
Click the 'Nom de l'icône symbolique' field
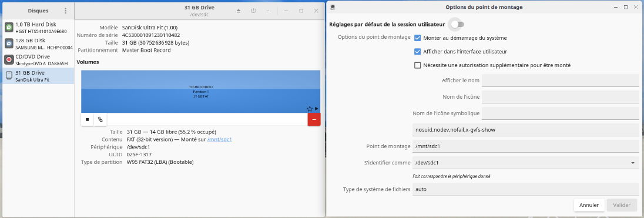tap(560, 113)
